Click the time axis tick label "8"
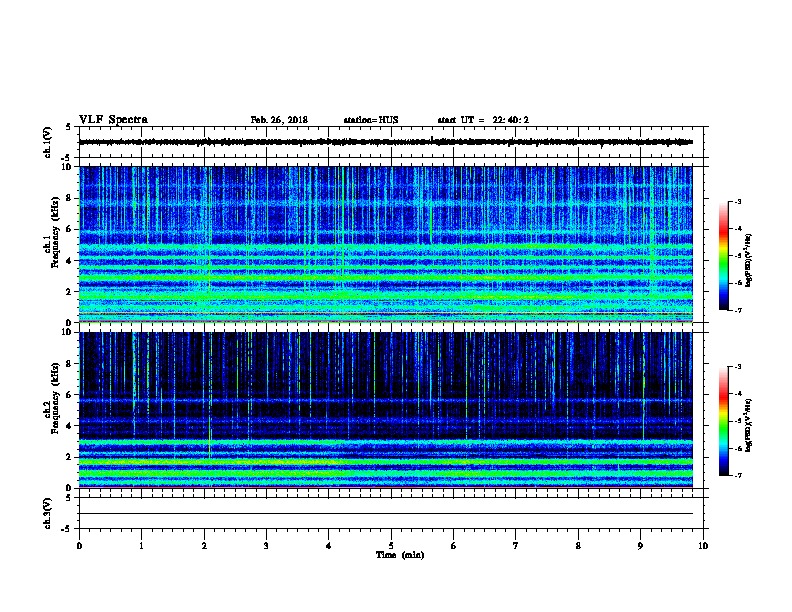Viewport: 792px width, 612px height. 578,546
